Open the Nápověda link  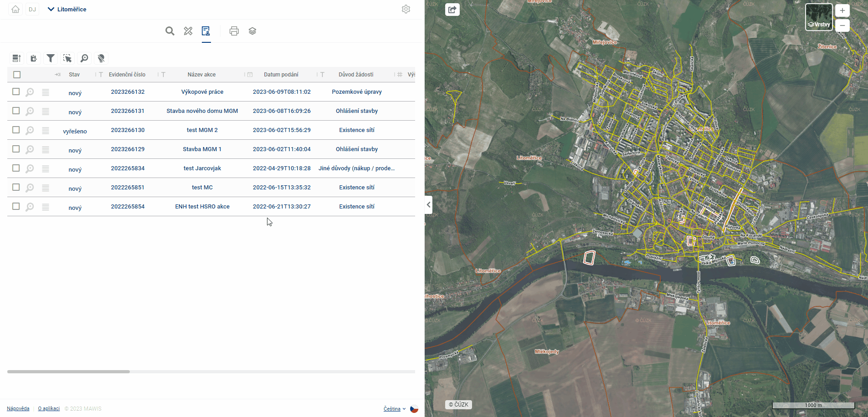(18, 408)
